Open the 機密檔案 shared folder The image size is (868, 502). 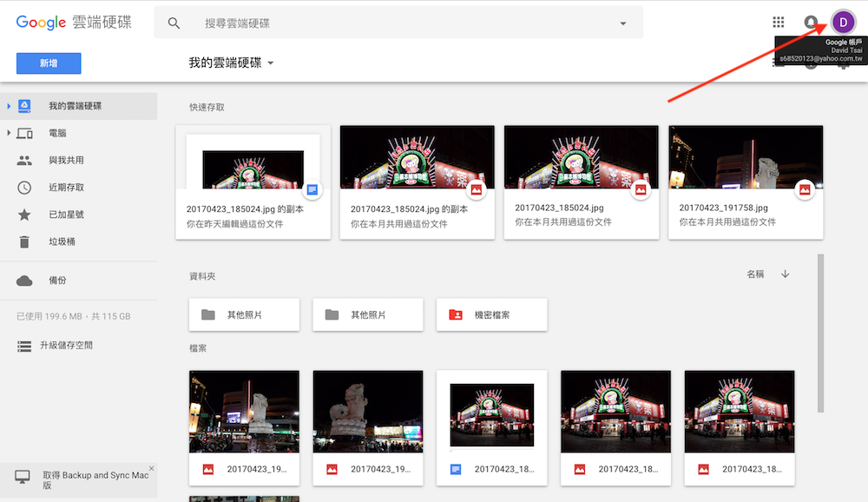[x=491, y=314]
